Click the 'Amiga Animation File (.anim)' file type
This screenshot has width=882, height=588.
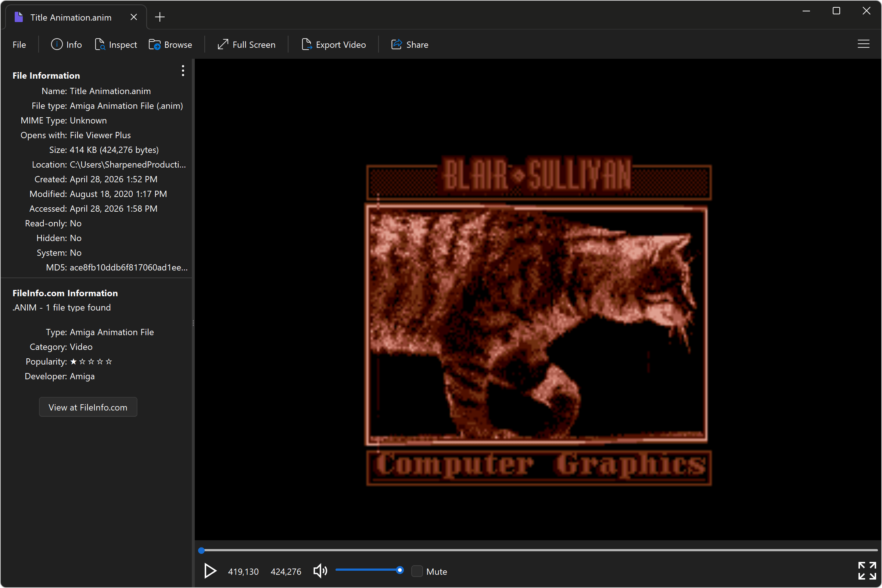click(x=126, y=106)
